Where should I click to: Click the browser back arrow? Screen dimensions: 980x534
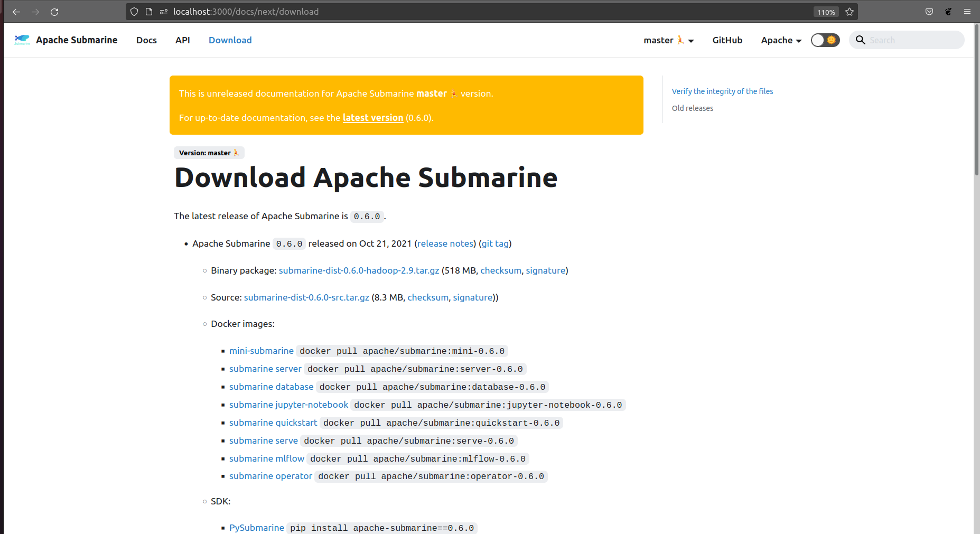click(16, 12)
